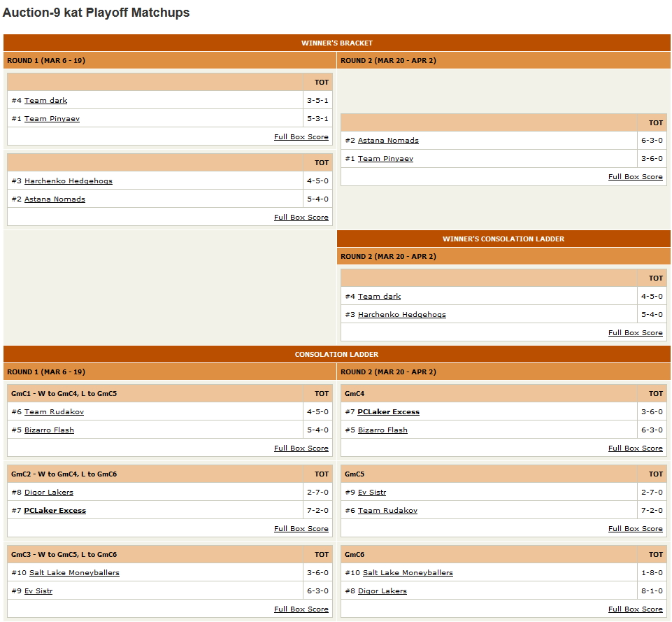Open Full Box Score for GmC4
Image resolution: width=672 pixels, height=622 pixels.
tap(636, 448)
